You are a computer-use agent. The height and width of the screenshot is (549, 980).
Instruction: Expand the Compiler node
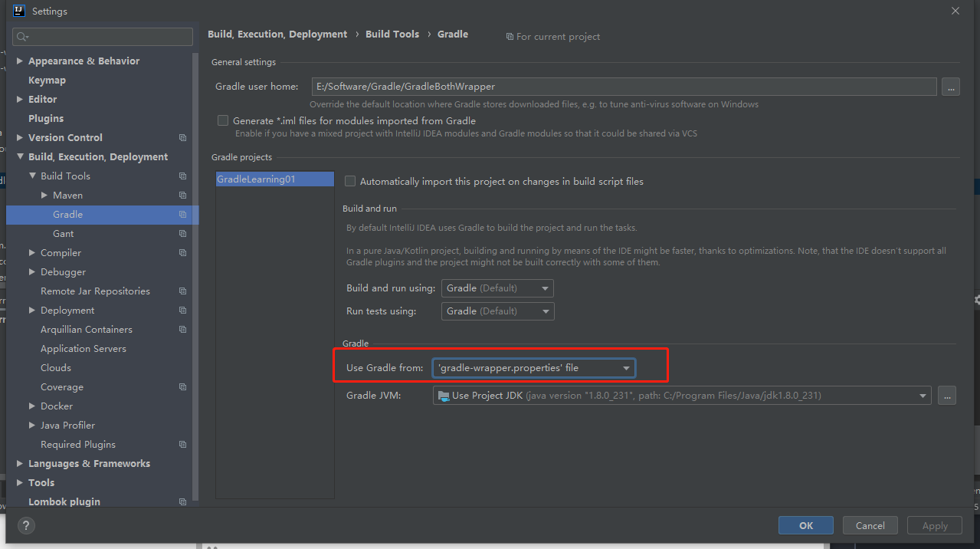pyautogui.click(x=32, y=253)
